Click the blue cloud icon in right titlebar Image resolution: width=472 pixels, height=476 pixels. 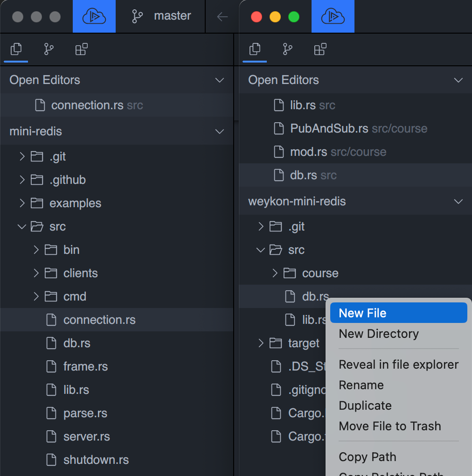[x=333, y=16]
